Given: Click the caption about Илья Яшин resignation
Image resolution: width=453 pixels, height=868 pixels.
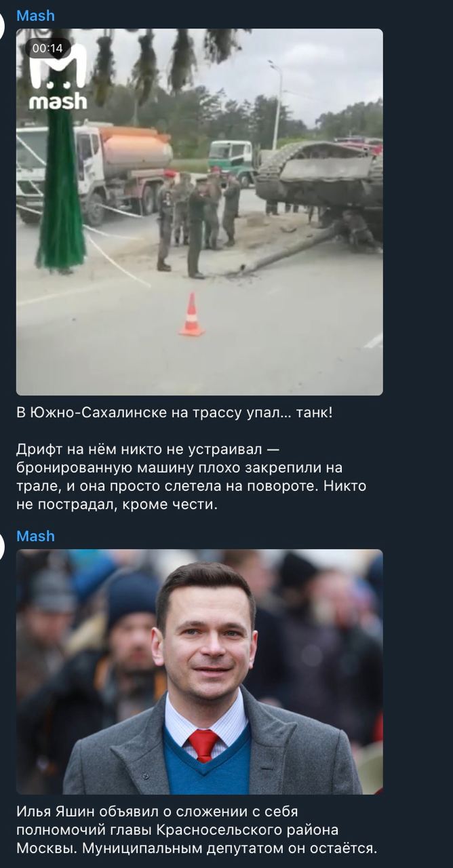Looking at the screenshot, I should click(197, 829).
